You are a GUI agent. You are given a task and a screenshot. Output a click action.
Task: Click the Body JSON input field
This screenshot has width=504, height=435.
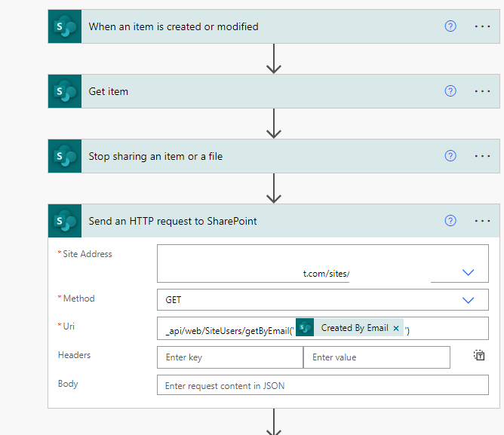(323, 385)
